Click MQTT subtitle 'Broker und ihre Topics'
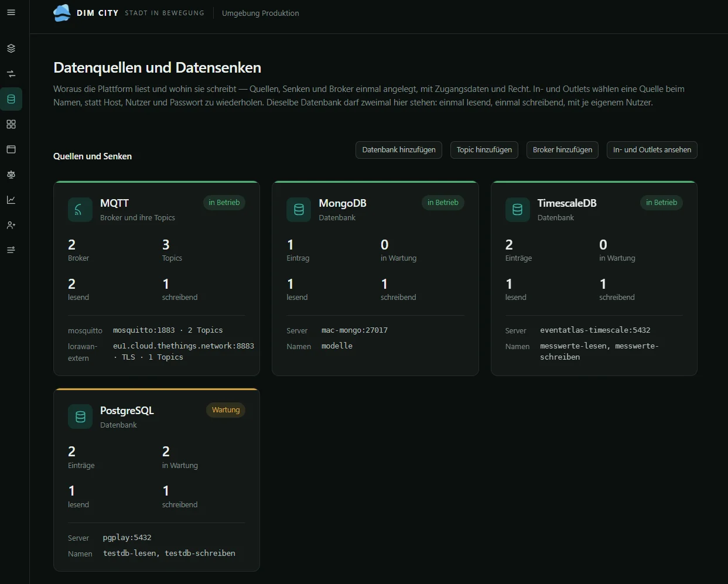The height and width of the screenshot is (584, 728). click(x=138, y=218)
